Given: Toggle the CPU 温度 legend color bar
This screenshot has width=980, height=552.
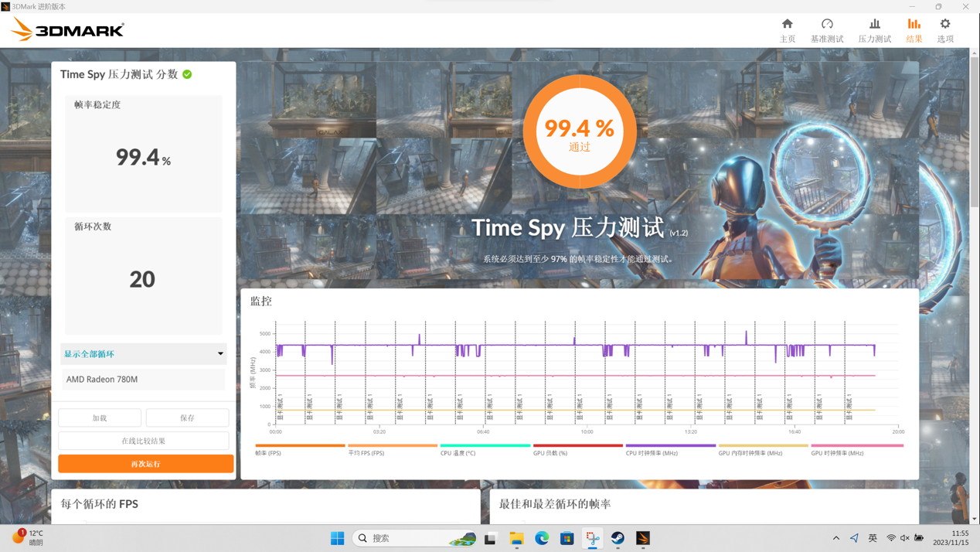Looking at the screenshot, I should (485, 445).
